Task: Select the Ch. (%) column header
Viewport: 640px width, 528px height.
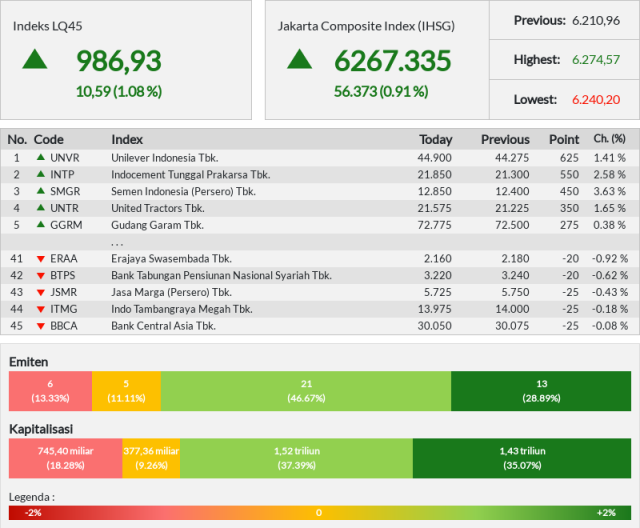Action: tap(609, 139)
